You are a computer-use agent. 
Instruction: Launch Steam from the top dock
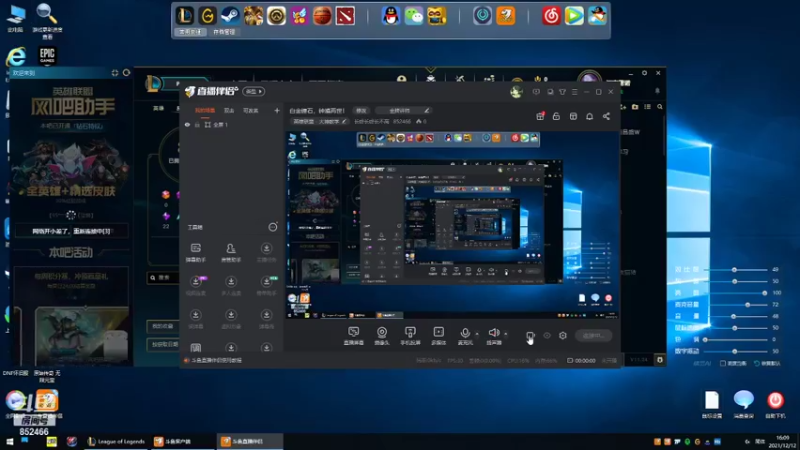pyautogui.click(x=230, y=16)
